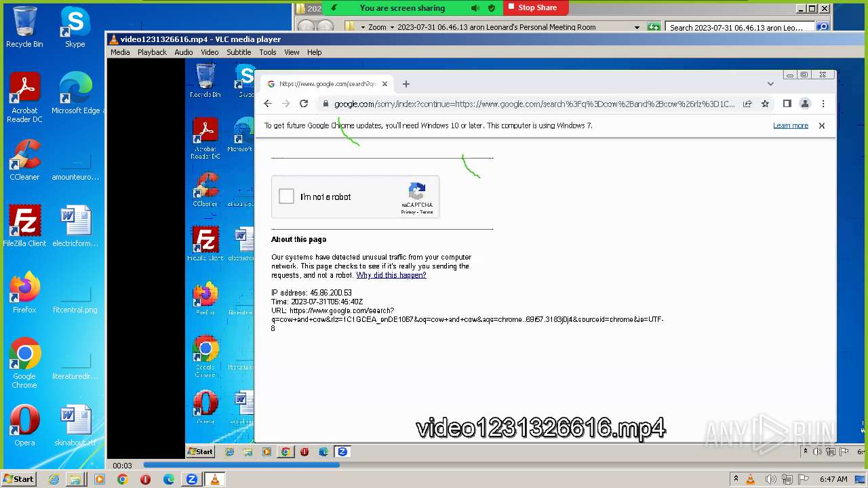Open VLC Subtitle menu
The width and height of the screenshot is (868, 488).
click(x=239, y=52)
